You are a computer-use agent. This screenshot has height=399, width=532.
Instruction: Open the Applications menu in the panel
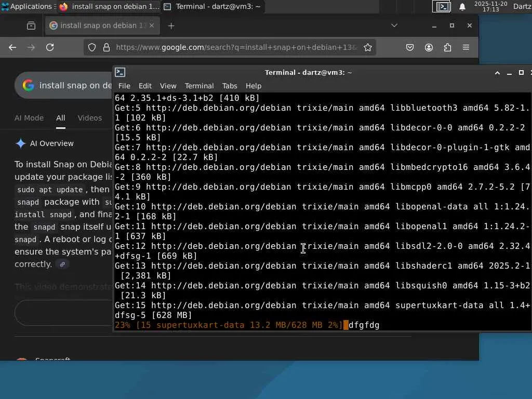pyautogui.click(x=28, y=6)
